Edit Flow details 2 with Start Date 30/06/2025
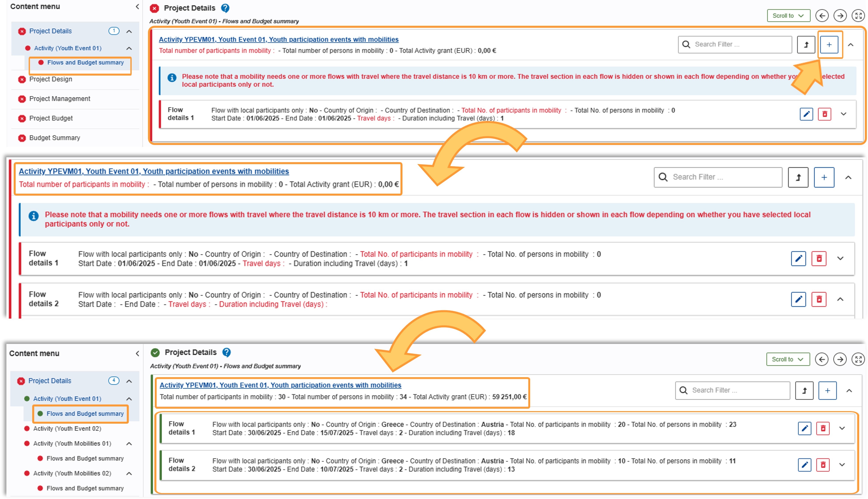 (x=804, y=465)
